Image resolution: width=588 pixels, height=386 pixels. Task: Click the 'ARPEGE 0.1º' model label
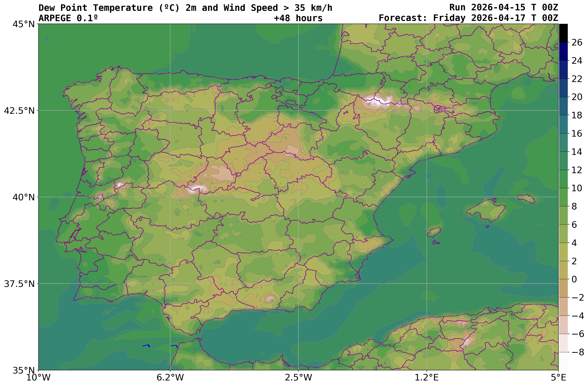point(68,18)
